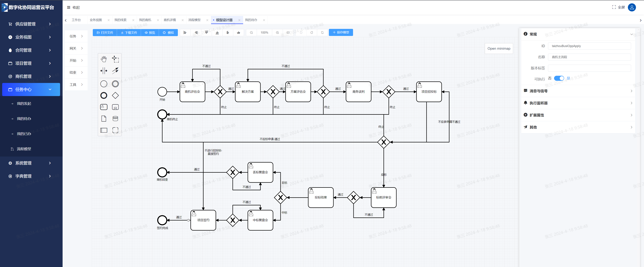Pick the user task shape in palette

[104, 107]
